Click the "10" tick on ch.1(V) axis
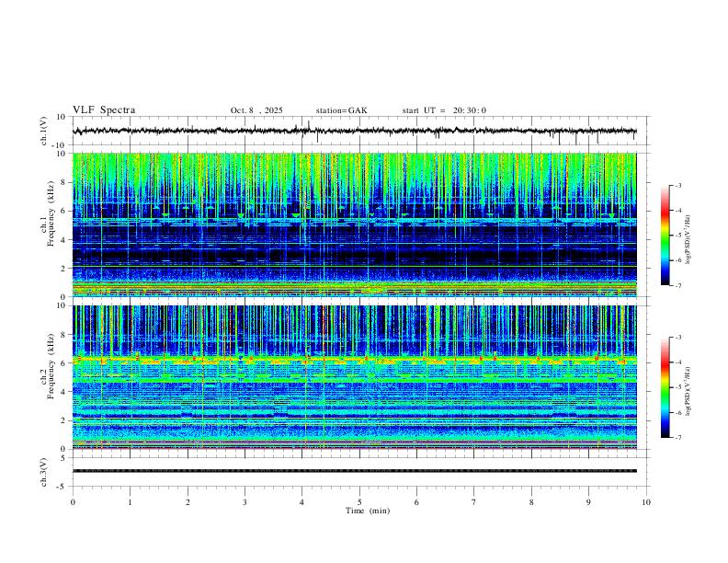 tap(62, 117)
